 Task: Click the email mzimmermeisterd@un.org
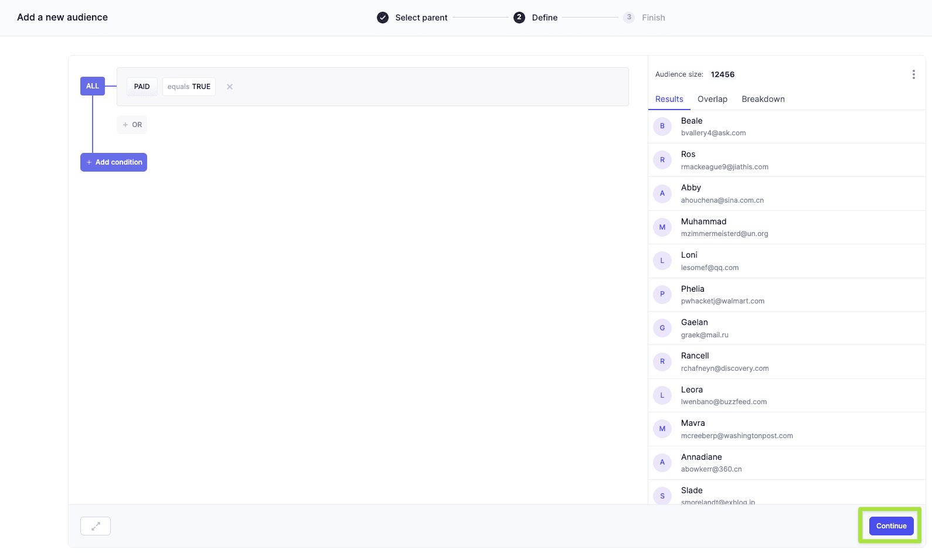tap(724, 234)
